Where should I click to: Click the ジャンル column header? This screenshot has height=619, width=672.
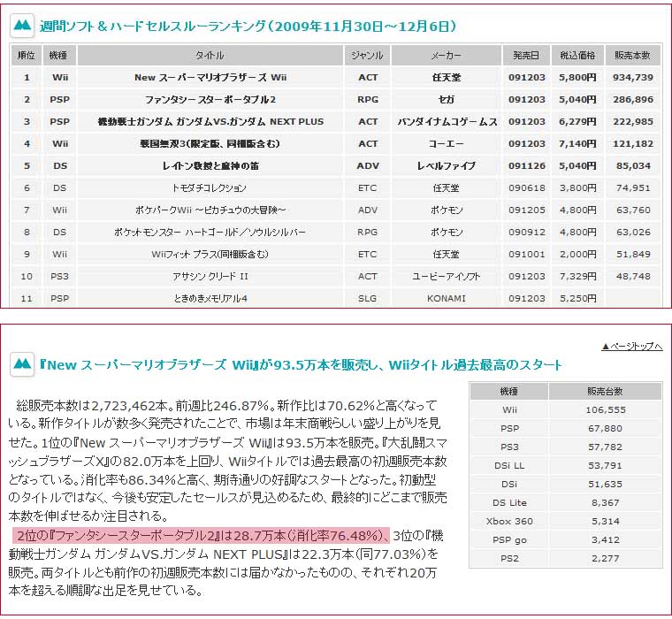pos(367,55)
